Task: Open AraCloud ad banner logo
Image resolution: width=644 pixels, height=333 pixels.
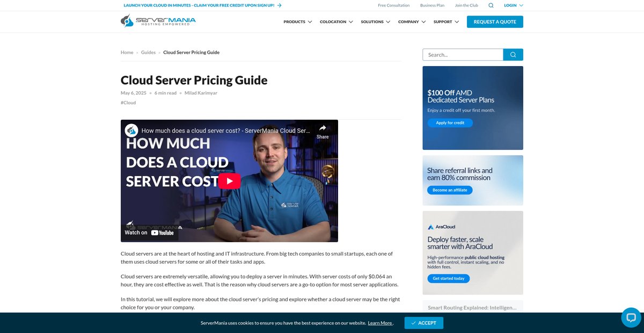Action: coord(441,227)
